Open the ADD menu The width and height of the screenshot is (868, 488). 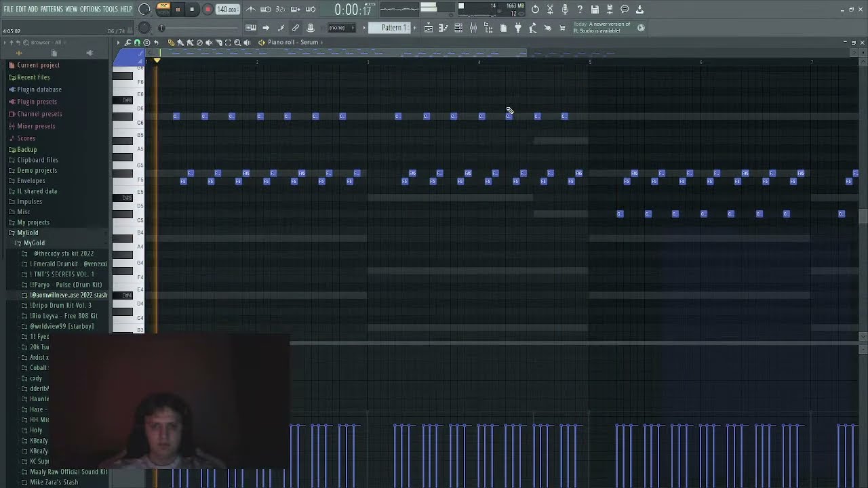pos(33,9)
